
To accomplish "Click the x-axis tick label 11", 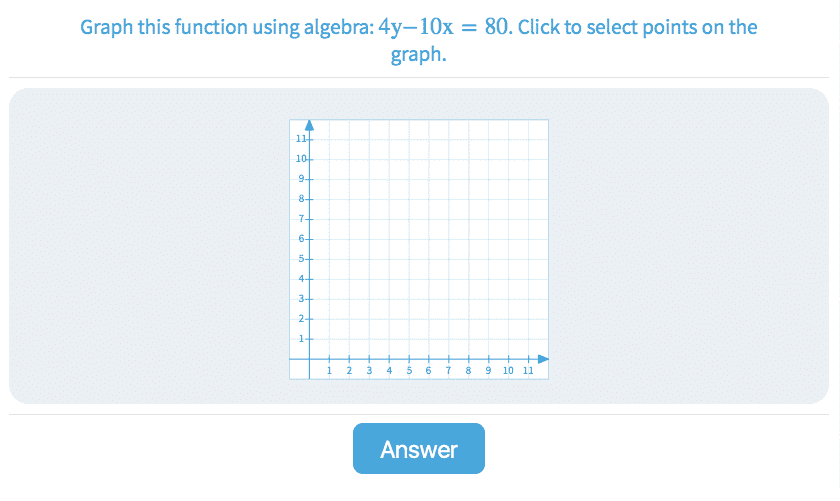I will click(528, 371).
